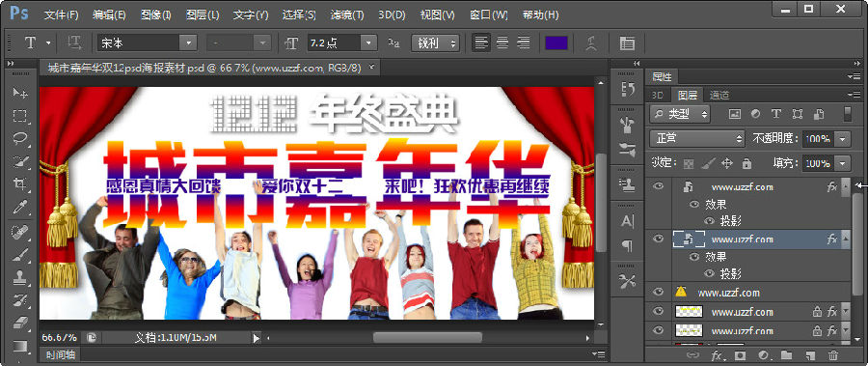This screenshot has height=366, width=868.
Task: Select the Clone Stamp tool
Action: coord(20,275)
